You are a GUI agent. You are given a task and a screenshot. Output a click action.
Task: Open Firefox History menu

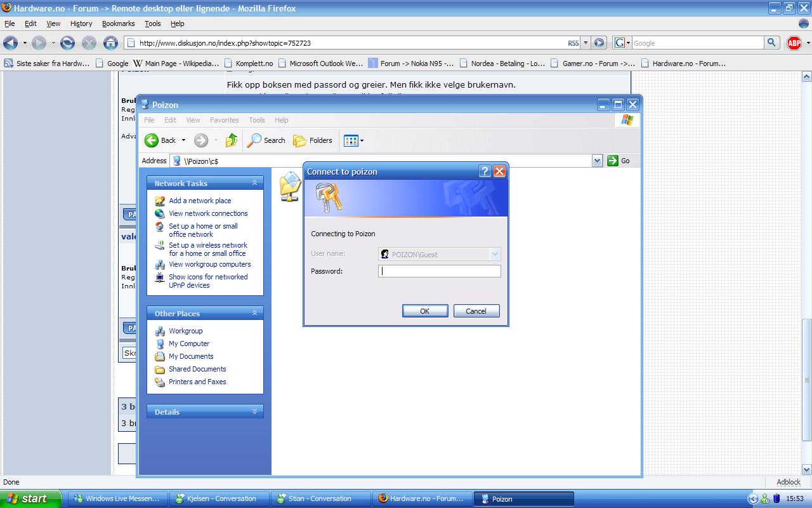tap(81, 23)
